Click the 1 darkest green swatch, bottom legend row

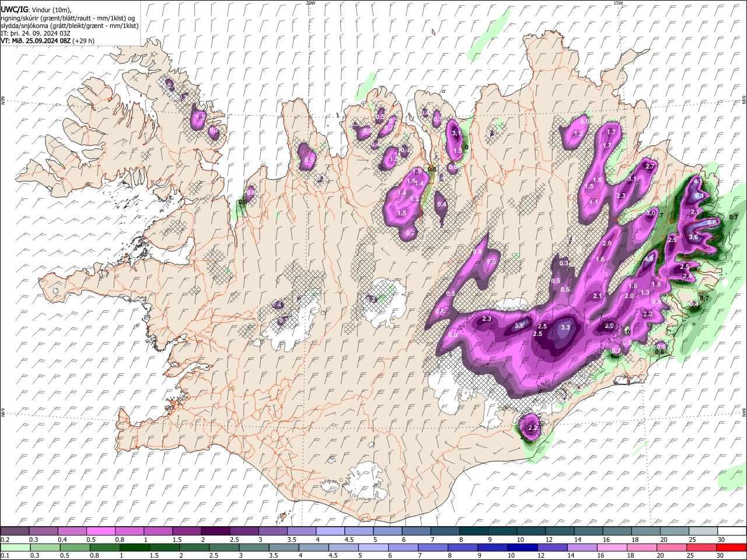point(134,547)
